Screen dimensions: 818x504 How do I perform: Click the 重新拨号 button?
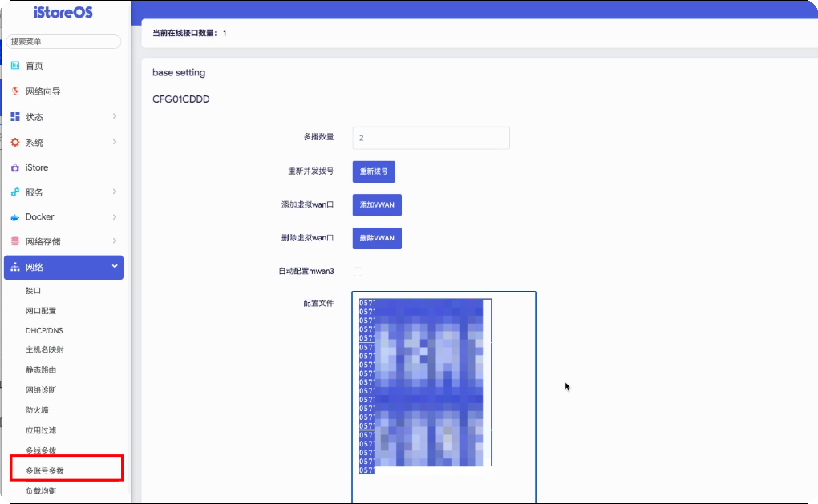pyautogui.click(x=374, y=171)
